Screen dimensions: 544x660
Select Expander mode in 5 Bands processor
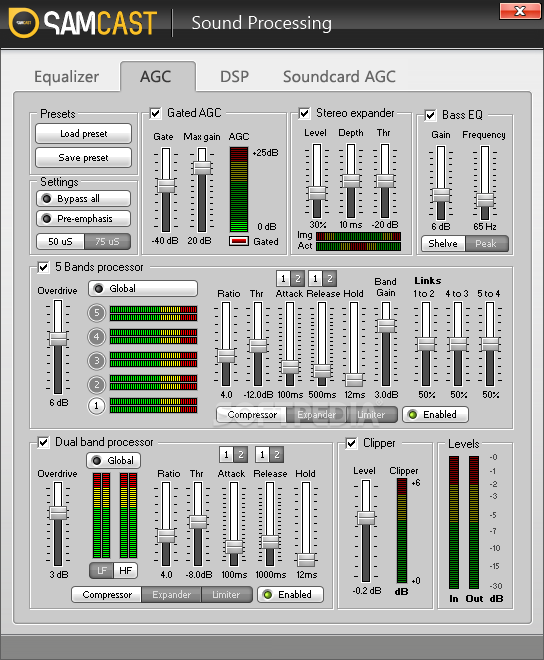[317, 415]
